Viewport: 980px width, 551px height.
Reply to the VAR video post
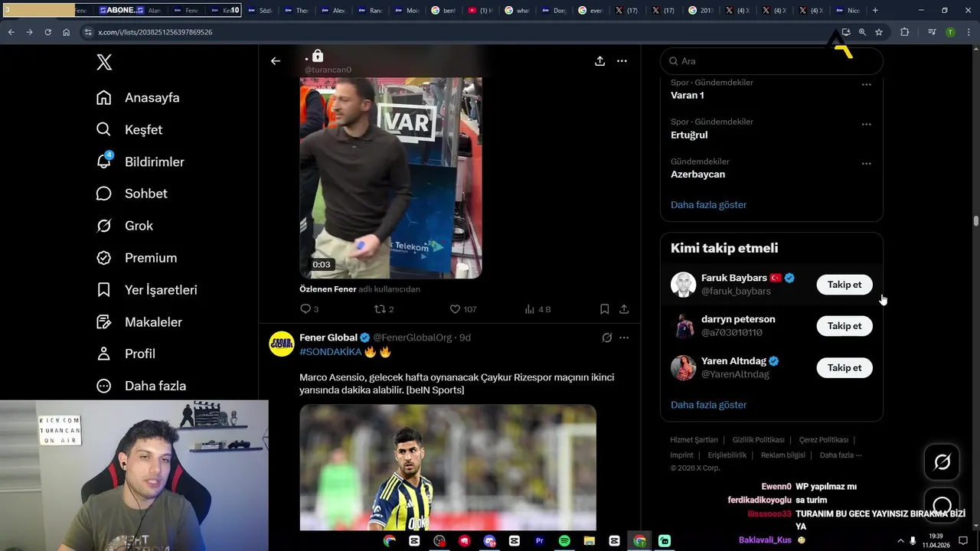pos(309,309)
